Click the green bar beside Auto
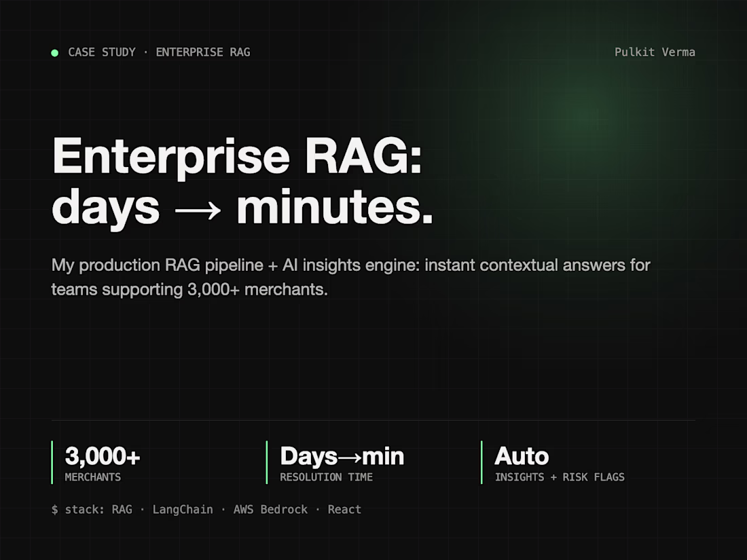The height and width of the screenshot is (560, 747). pos(481,462)
